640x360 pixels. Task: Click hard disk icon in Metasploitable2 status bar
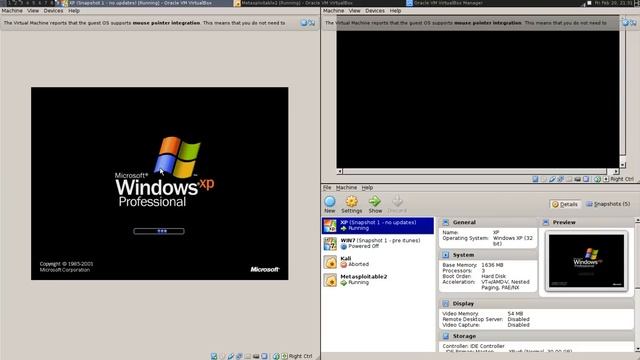tap(535, 179)
